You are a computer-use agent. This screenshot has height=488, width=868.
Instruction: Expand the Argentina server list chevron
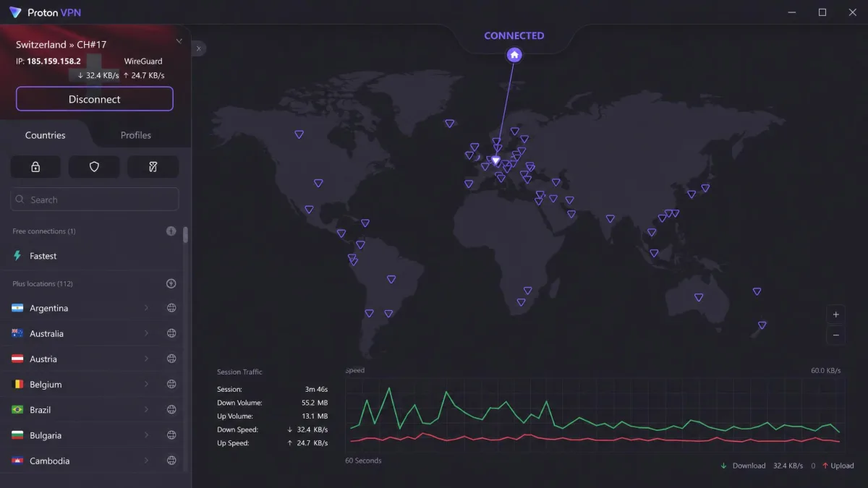(x=146, y=308)
